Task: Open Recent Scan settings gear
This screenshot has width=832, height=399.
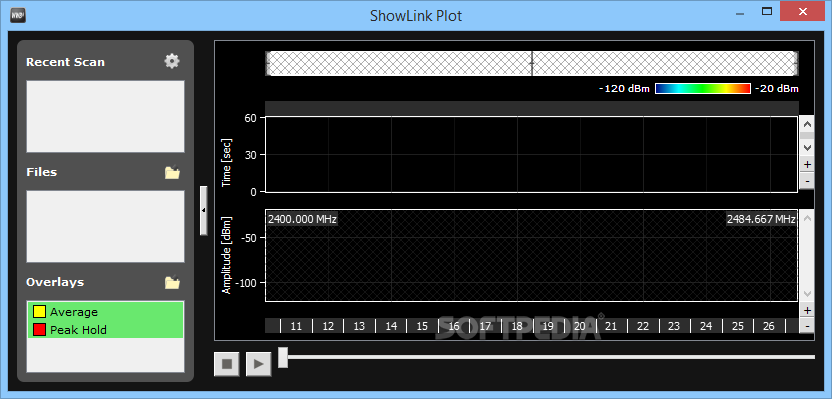Action: (172, 61)
